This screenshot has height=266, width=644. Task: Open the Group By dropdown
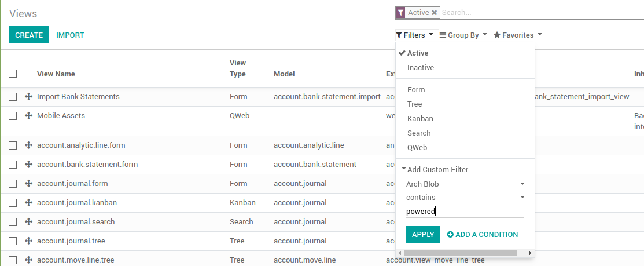pyautogui.click(x=463, y=35)
